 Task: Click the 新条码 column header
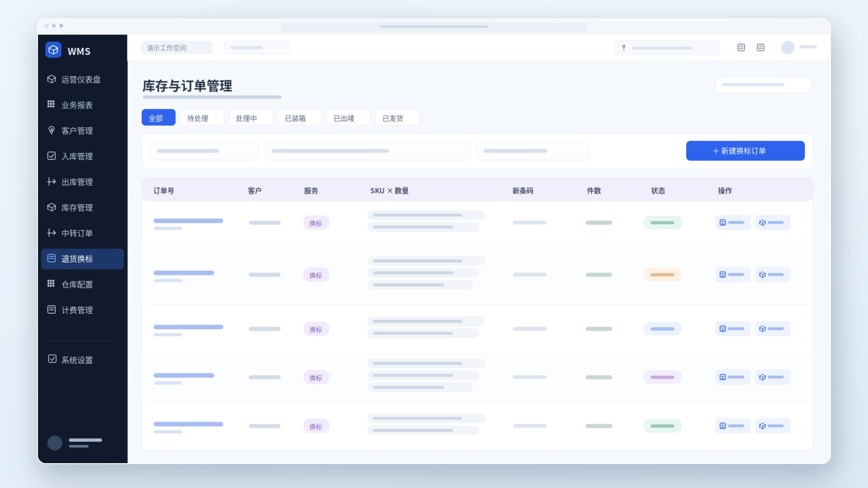tap(523, 191)
